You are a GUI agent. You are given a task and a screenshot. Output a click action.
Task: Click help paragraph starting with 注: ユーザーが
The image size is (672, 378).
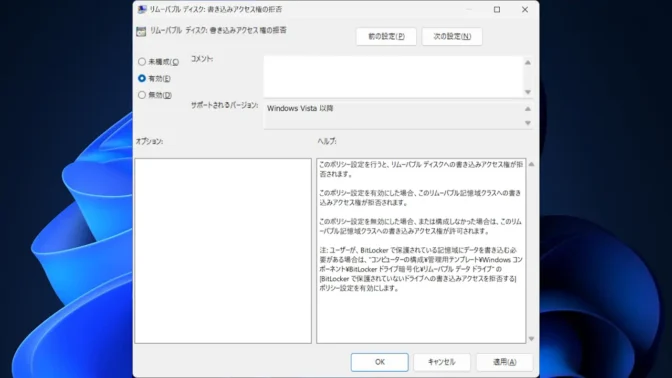pyautogui.click(x=420, y=269)
